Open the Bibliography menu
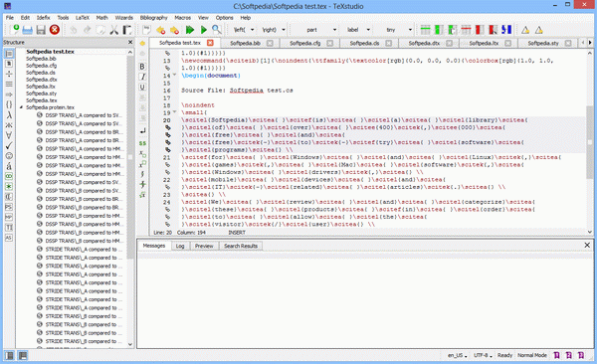 pyautogui.click(x=153, y=18)
